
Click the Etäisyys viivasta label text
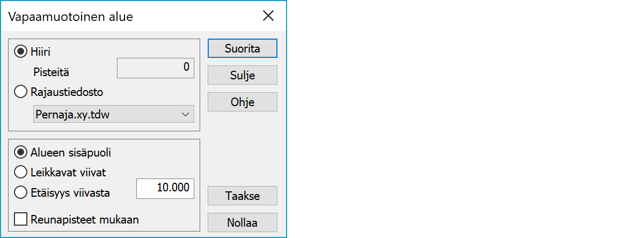pos(70,192)
